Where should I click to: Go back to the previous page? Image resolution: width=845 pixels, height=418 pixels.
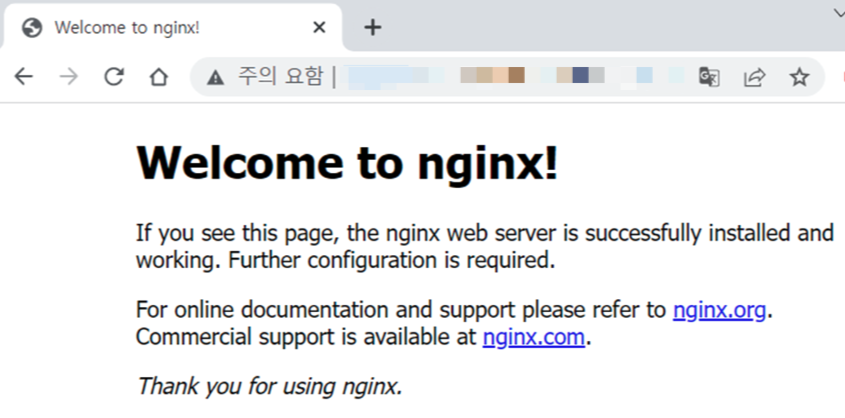coord(24,77)
